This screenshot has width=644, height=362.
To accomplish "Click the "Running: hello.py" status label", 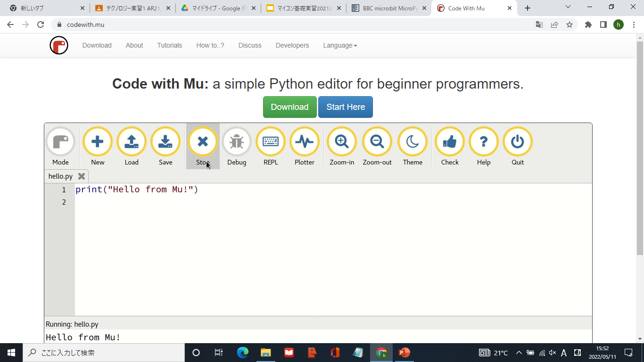I will pyautogui.click(x=72, y=324).
